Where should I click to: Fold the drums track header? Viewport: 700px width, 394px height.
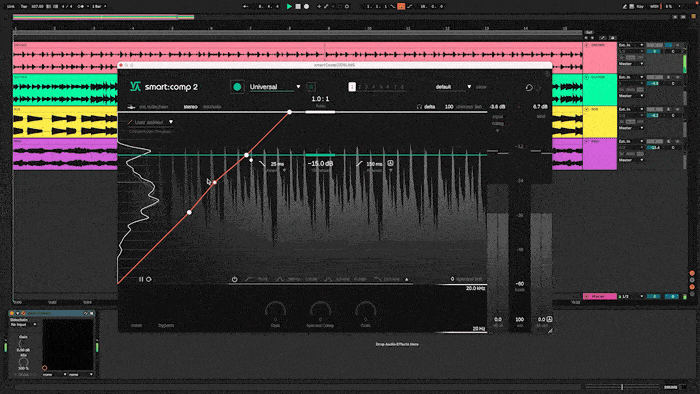(586, 45)
